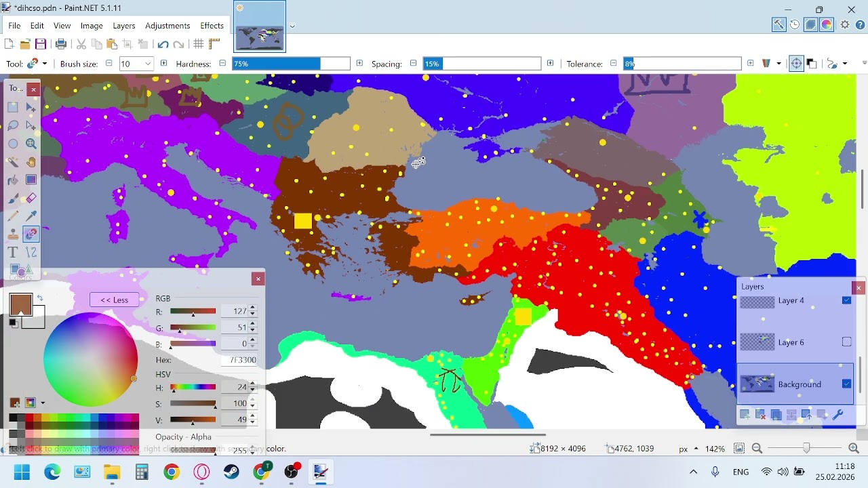The width and height of the screenshot is (868, 488).
Task: Open layer properties wrench icon
Action: 838,415
